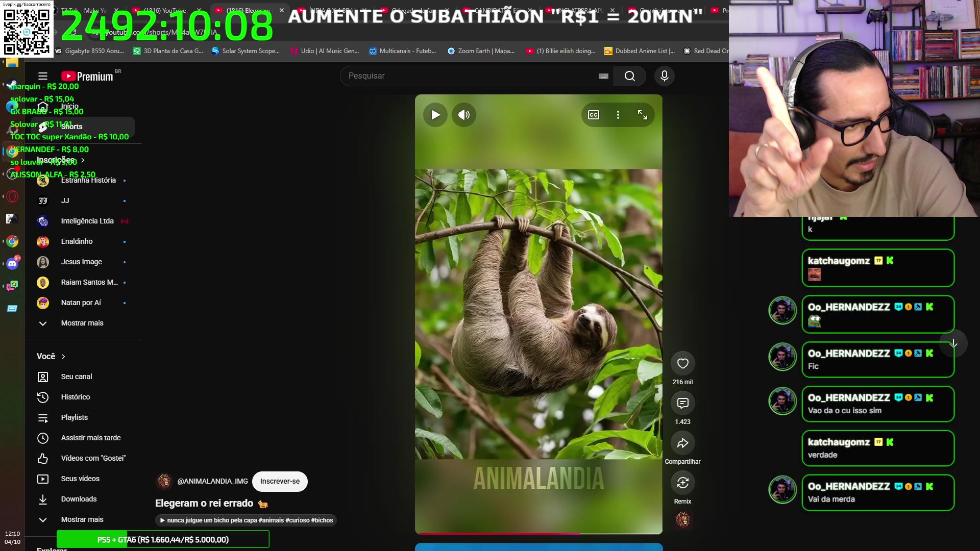Screen dimensions: 980x551
Task: Open Seus vídeos in the sidebar
Action: coord(82,479)
